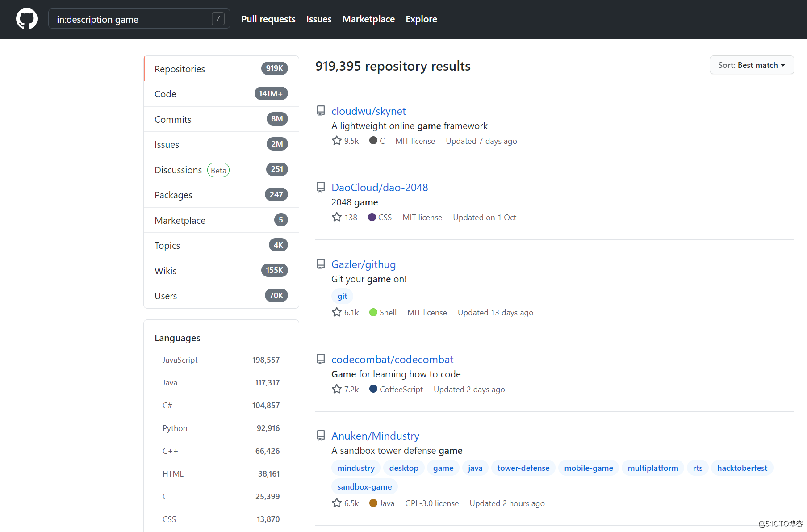This screenshot has width=807, height=532.
Task: Select the Repositories filter in sidebar
Action: click(x=221, y=69)
